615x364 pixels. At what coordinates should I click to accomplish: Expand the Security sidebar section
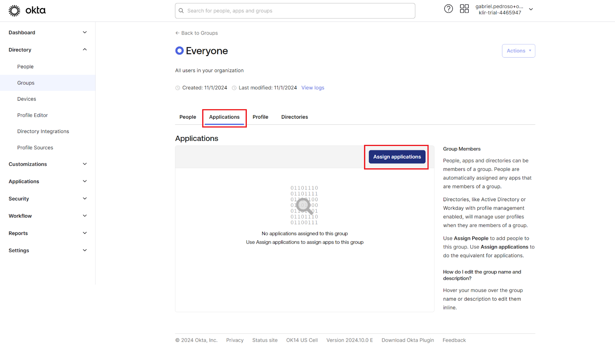click(85, 199)
